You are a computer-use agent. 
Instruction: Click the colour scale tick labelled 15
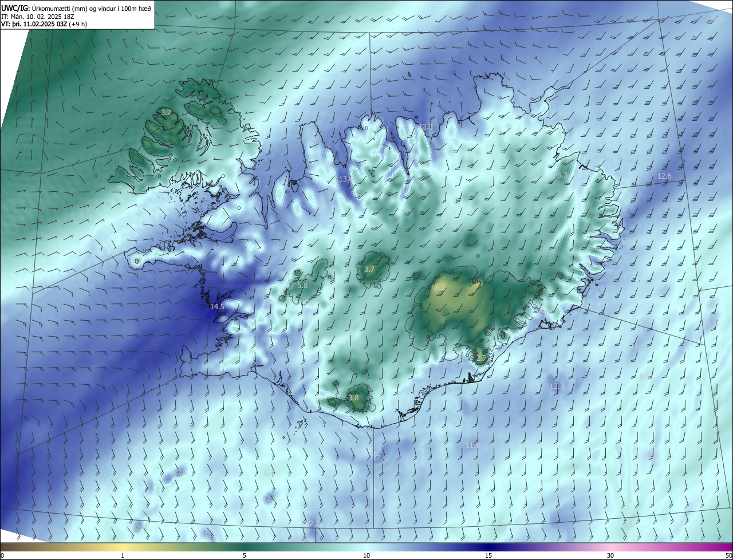[488, 556]
